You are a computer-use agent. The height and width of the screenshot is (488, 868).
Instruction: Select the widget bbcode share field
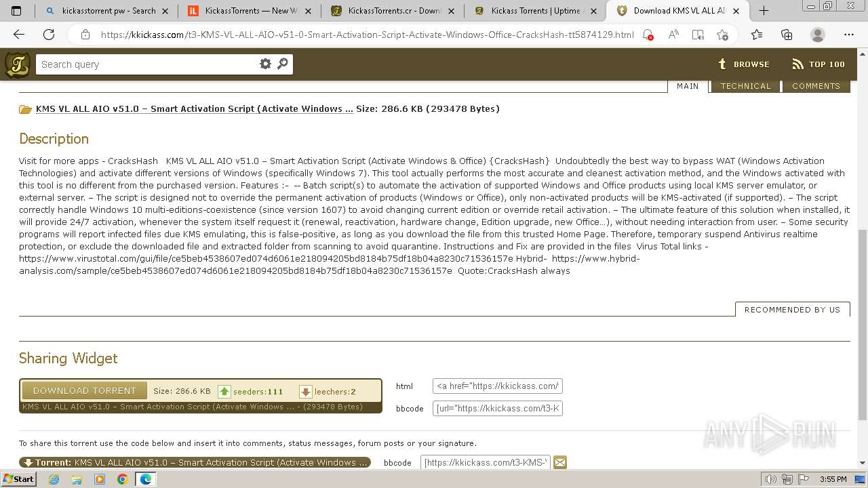(498, 409)
